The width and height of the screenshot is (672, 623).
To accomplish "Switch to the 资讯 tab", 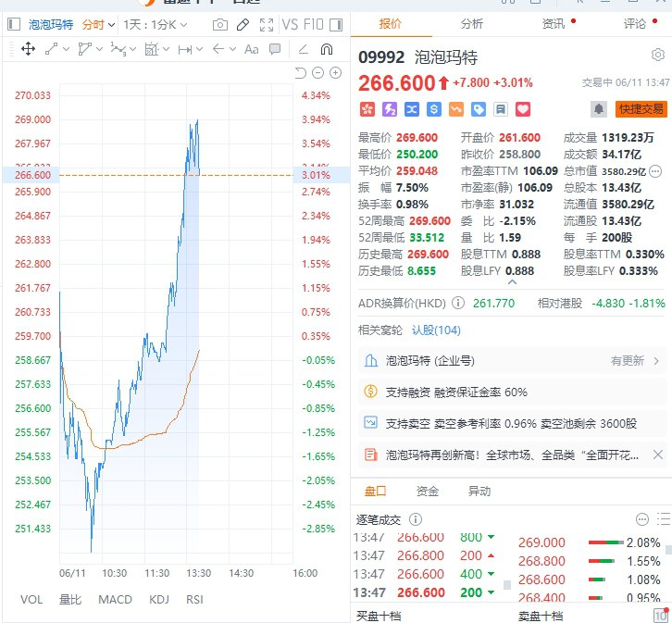I will (554, 23).
